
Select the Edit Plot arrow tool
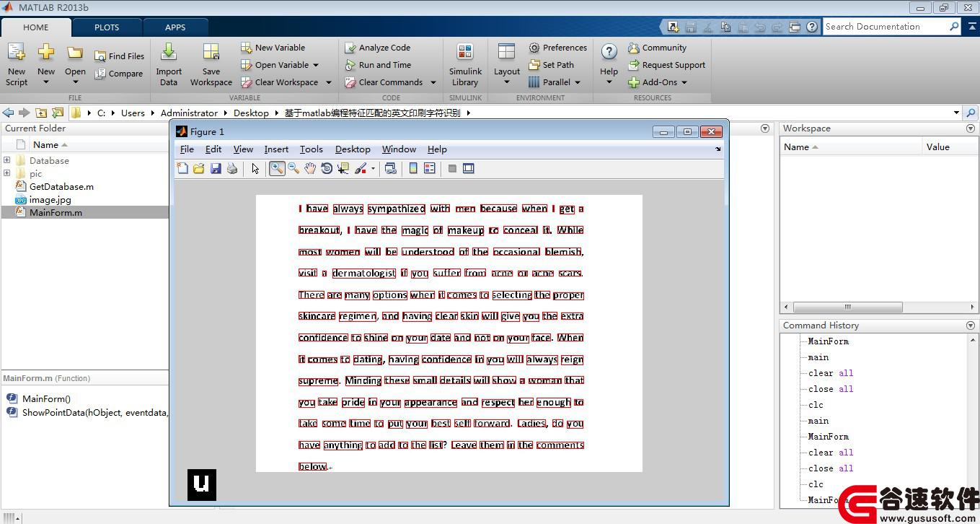pos(255,168)
